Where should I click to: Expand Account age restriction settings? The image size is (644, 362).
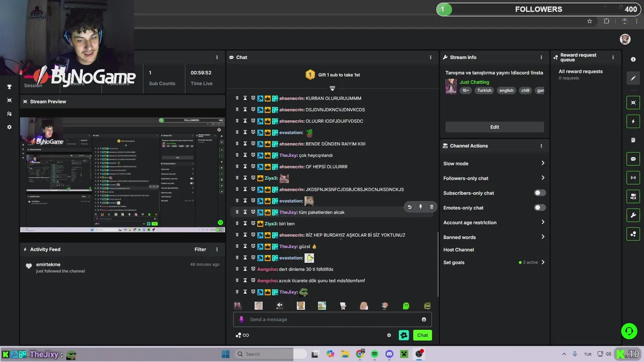pos(542,222)
